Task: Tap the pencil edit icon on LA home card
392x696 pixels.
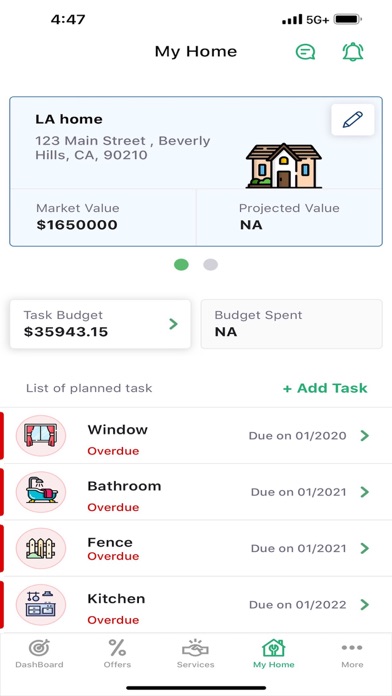Action: pyautogui.click(x=353, y=120)
